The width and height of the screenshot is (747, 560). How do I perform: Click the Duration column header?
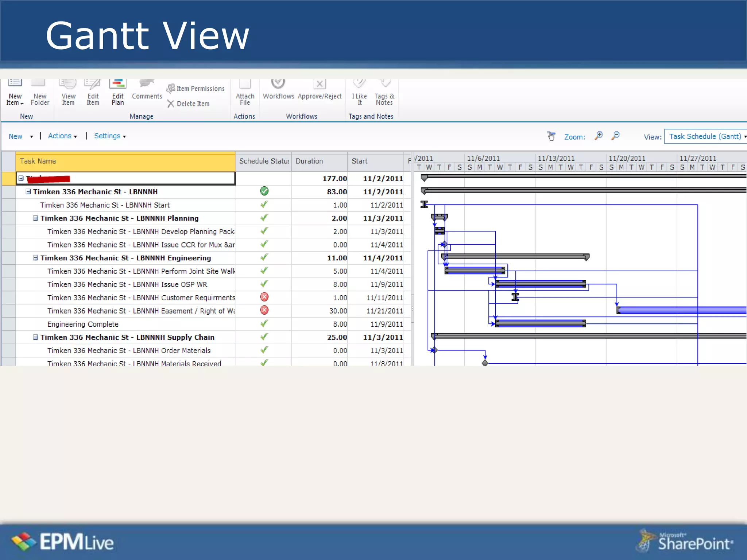point(320,161)
